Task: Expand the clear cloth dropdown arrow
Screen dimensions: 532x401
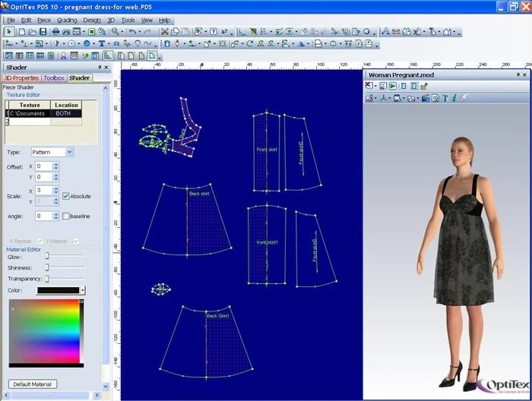Action: click(x=375, y=87)
